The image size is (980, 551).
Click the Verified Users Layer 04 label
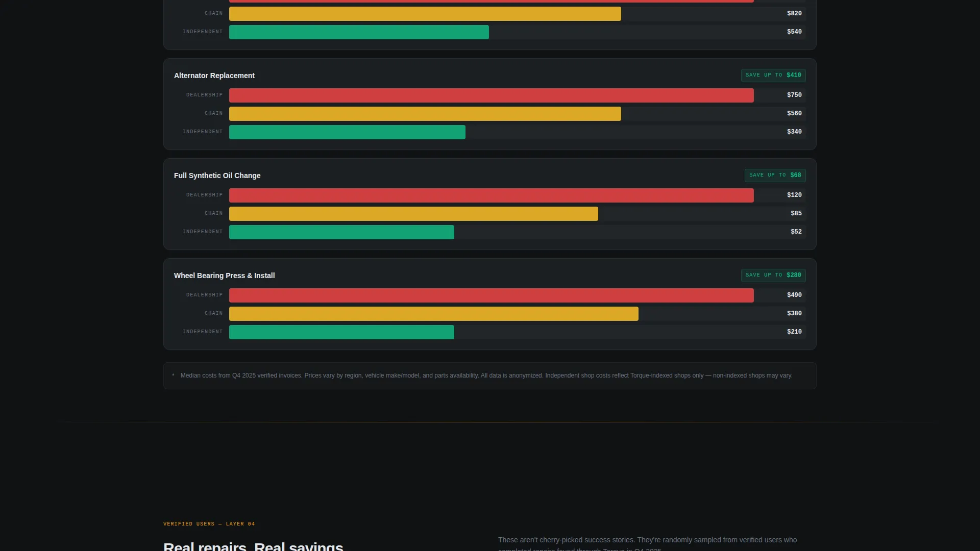click(209, 524)
